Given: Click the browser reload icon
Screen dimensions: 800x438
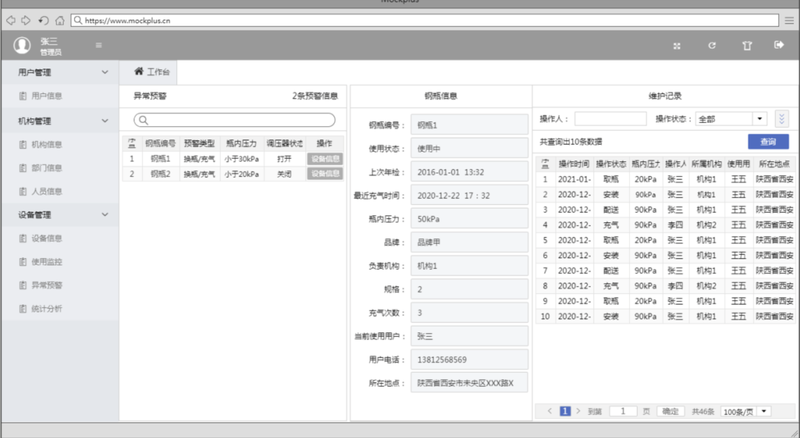Looking at the screenshot, I should pyautogui.click(x=42, y=19).
